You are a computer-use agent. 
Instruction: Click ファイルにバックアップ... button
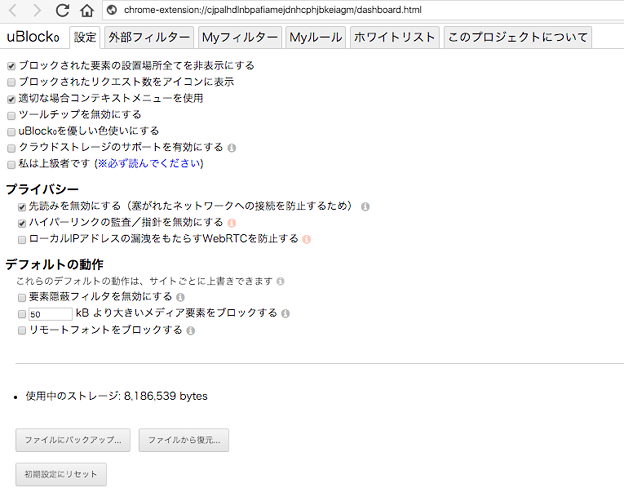click(73, 440)
